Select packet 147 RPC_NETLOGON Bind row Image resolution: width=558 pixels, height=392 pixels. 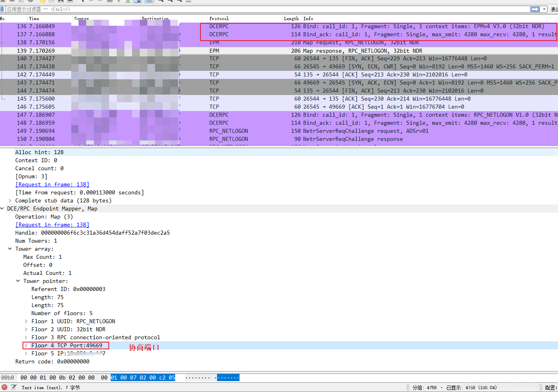[x=279, y=115]
